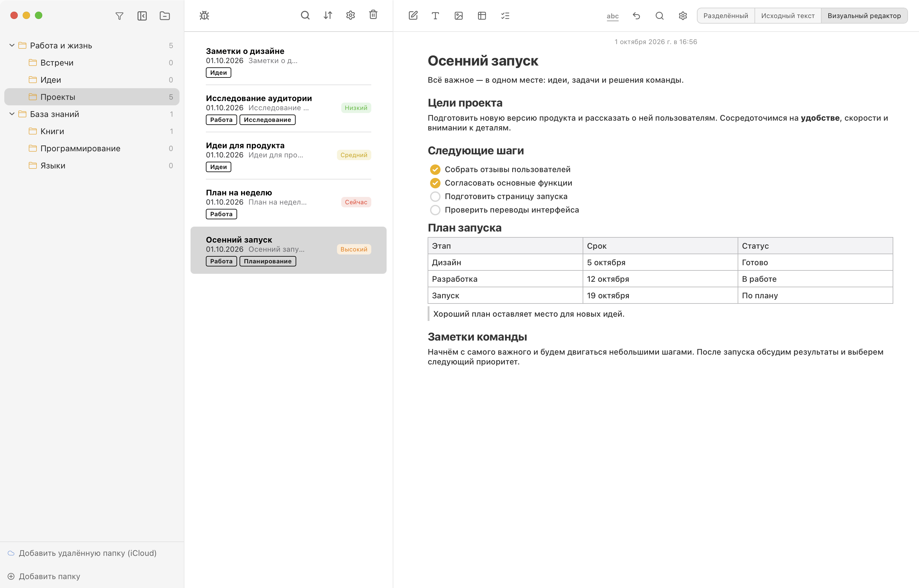The width and height of the screenshot is (919, 588).
Task: Toggle the abc spell check icon
Action: (612, 16)
